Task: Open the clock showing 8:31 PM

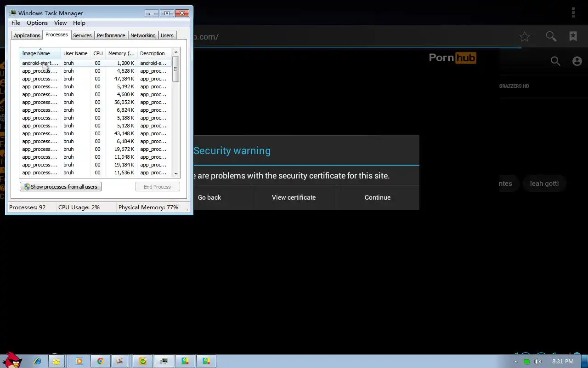Action: point(563,362)
